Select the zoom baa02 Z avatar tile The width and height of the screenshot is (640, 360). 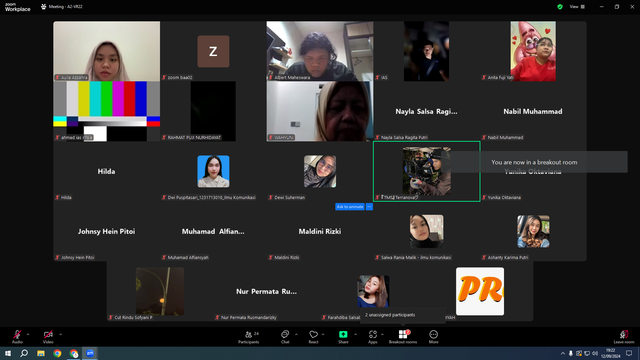click(x=213, y=51)
